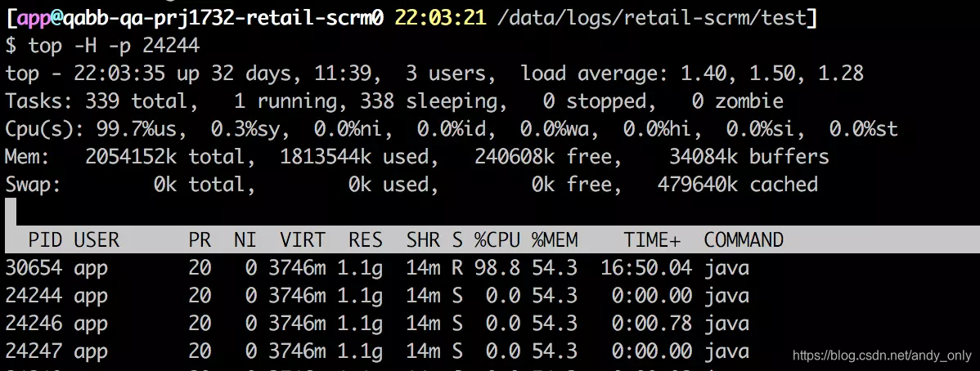This screenshot has height=371, width=980.
Task: Select thread PID 30654
Action: [x=34, y=268]
